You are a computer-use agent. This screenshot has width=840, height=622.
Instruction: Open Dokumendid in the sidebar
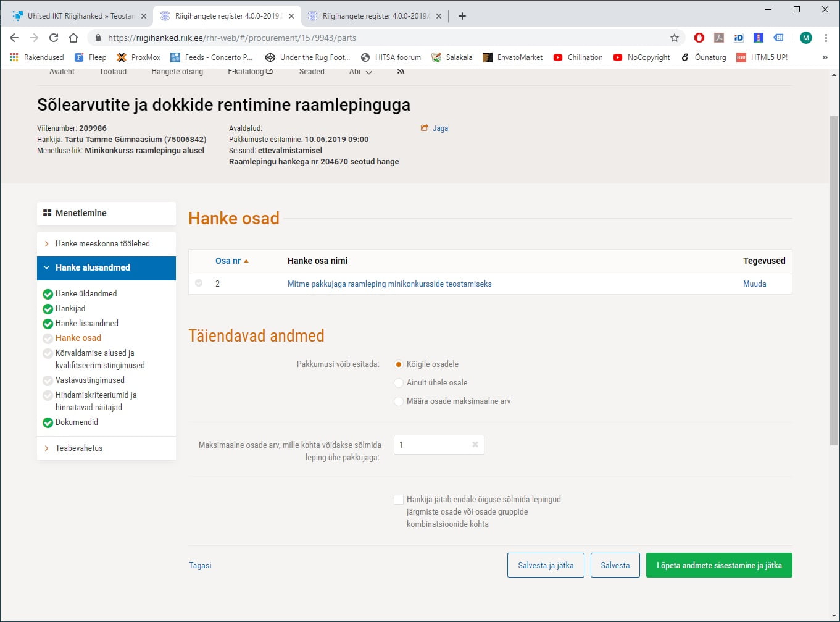(77, 422)
